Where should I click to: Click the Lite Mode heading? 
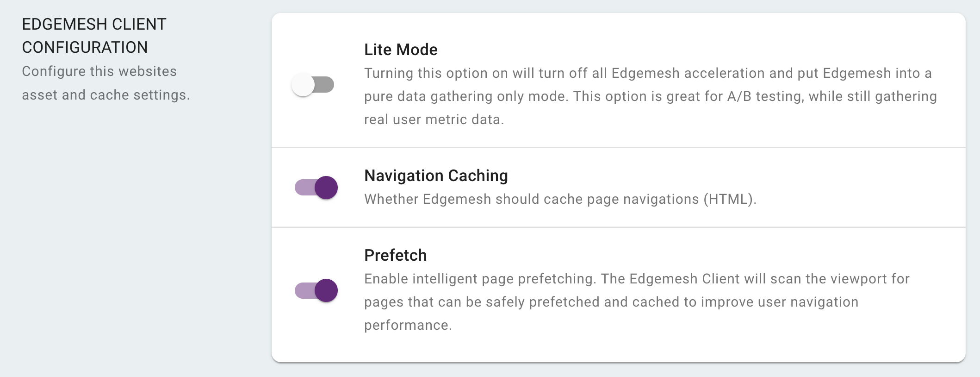click(x=401, y=50)
